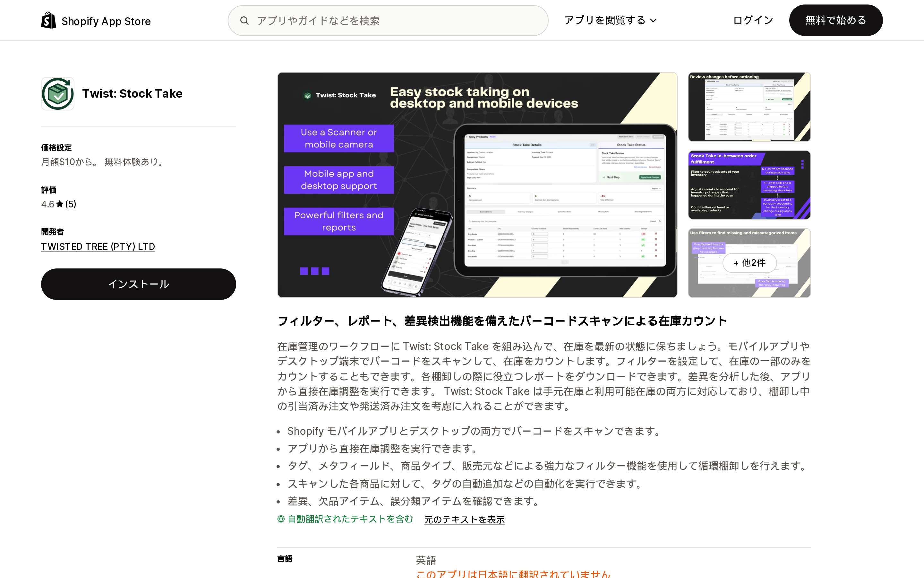Click 元のテキストを表示 link
The width and height of the screenshot is (924, 578).
(x=464, y=520)
